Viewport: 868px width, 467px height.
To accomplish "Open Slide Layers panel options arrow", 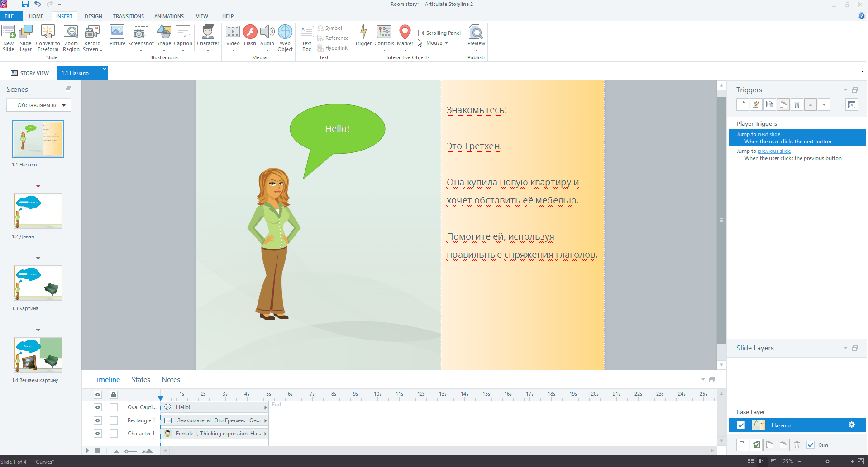I will 845,348.
